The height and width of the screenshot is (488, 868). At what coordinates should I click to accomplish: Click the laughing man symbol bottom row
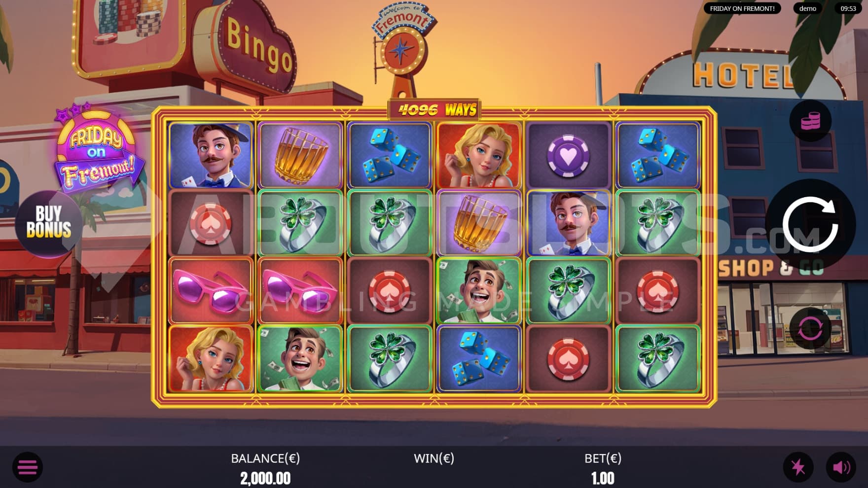[x=299, y=359]
